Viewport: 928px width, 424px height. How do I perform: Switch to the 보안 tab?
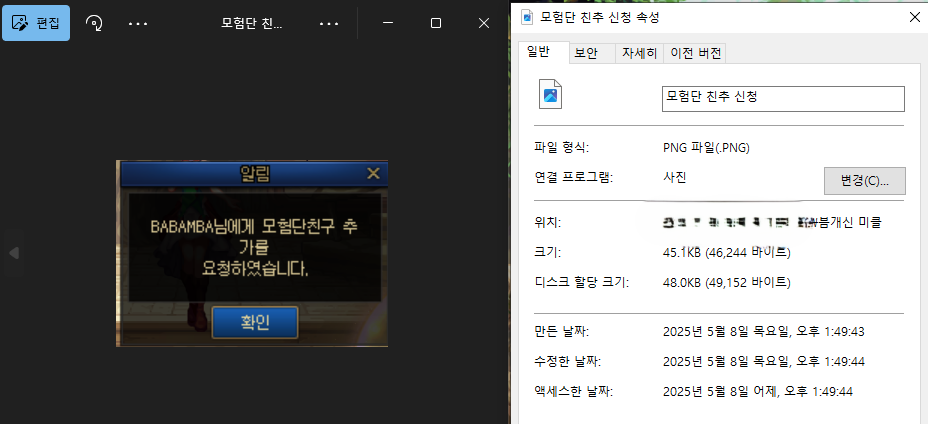point(586,53)
